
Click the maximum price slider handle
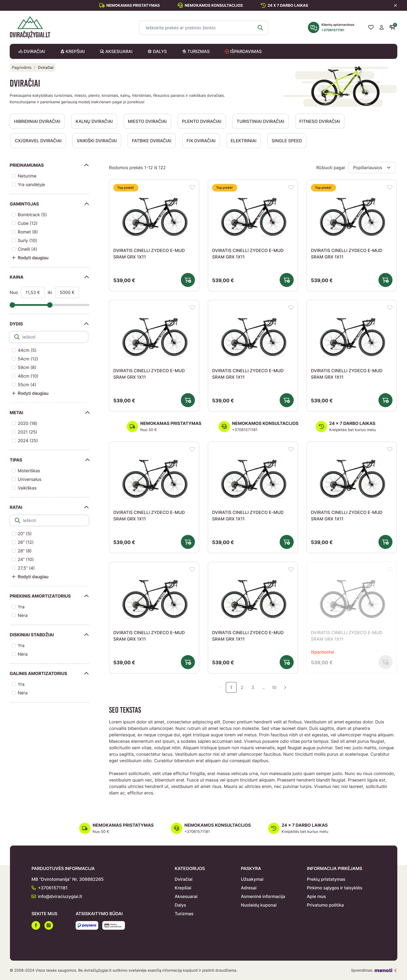pyautogui.click(x=50, y=305)
